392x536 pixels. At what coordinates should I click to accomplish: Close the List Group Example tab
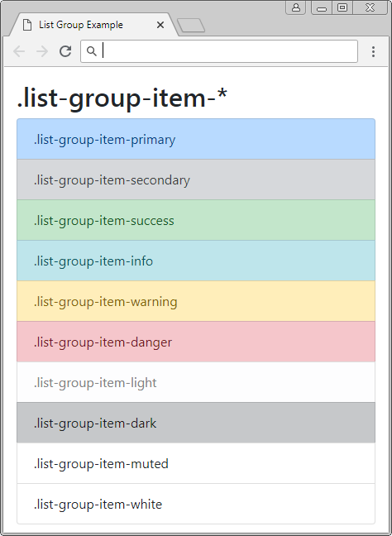point(160,25)
